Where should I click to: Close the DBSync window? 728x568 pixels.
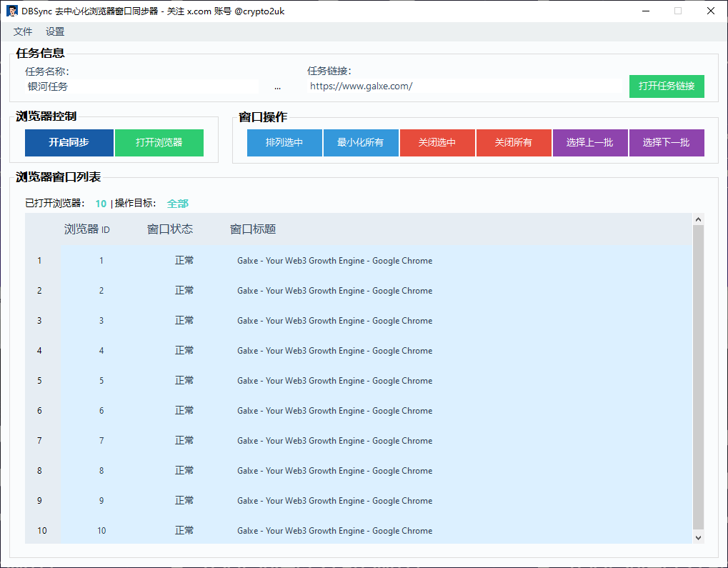pyautogui.click(x=710, y=11)
